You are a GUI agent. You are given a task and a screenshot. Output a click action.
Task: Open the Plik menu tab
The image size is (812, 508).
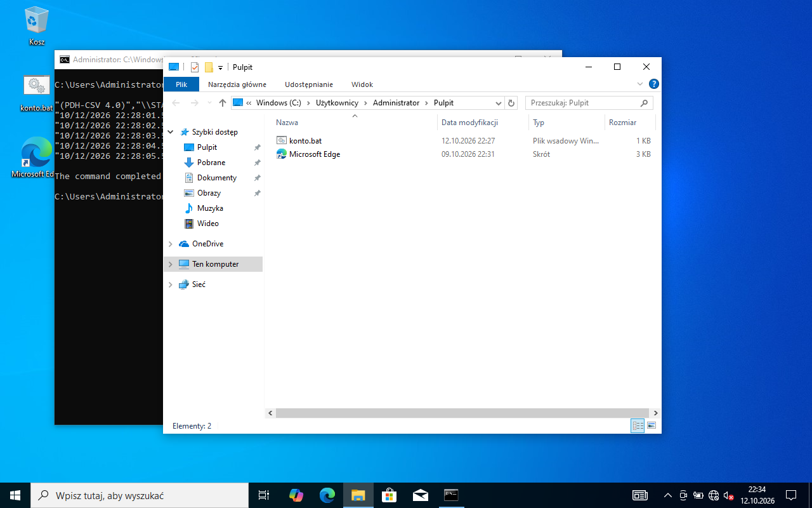(181, 84)
